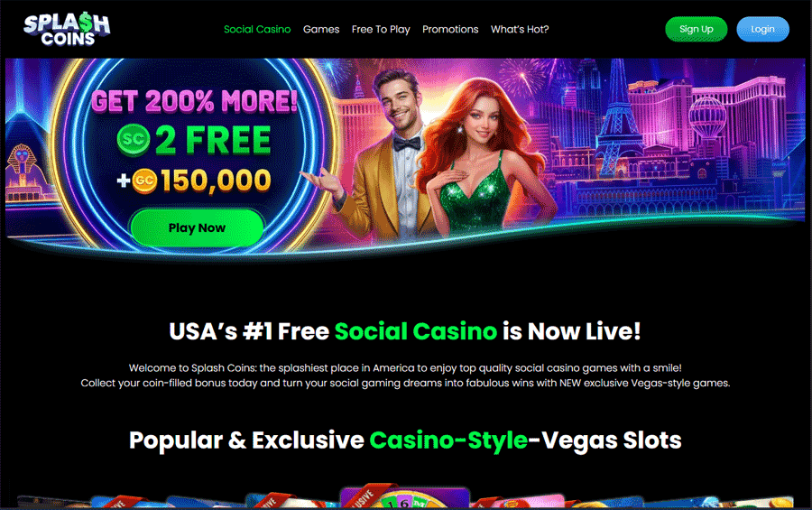Click the green Sign Up button
The image size is (812, 510).
coord(696,29)
